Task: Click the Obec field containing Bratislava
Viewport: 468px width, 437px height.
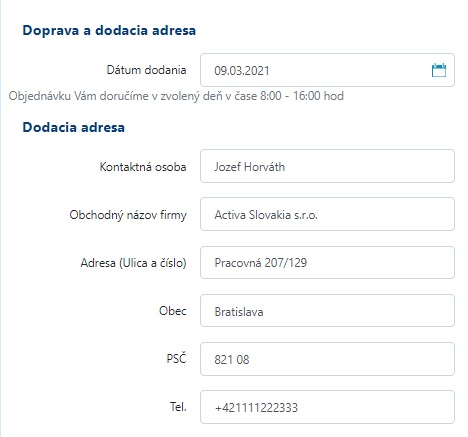Action: pos(327,311)
